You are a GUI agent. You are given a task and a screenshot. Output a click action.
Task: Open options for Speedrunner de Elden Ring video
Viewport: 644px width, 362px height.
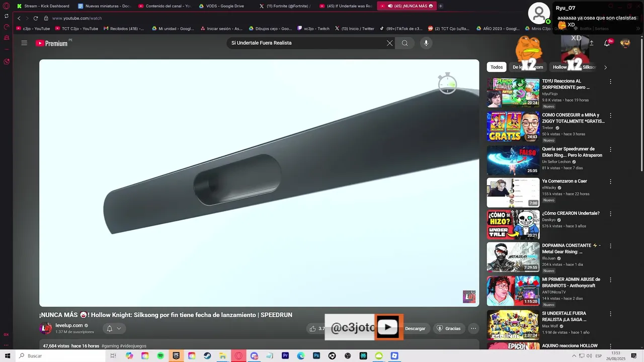click(x=611, y=149)
